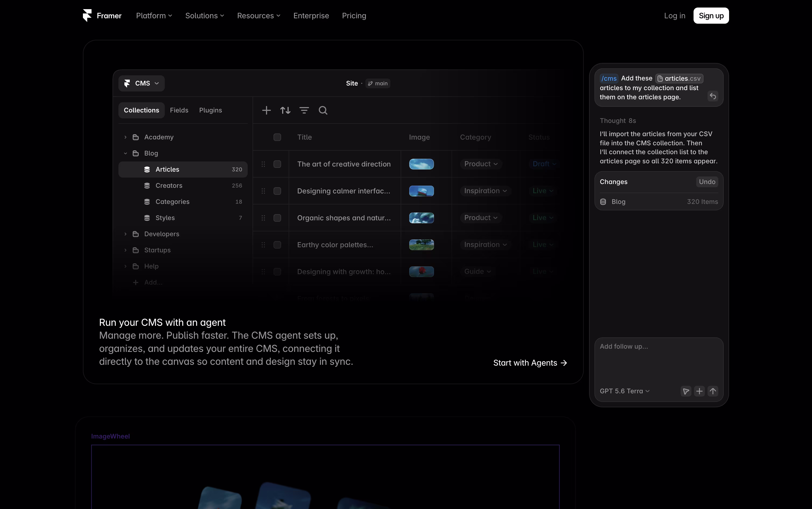This screenshot has height=509, width=812.
Task: Click the Blog folder icon in sidebar
Action: [136, 153]
